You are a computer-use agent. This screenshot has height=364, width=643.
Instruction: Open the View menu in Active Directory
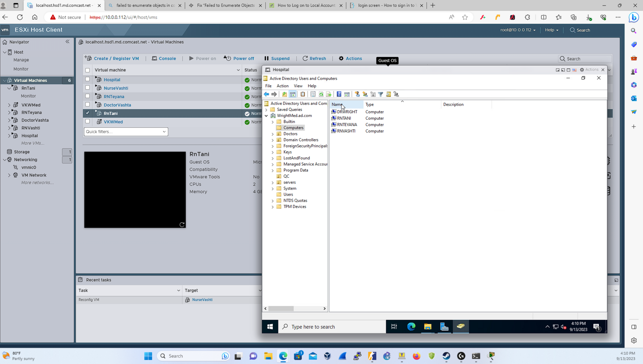pyautogui.click(x=298, y=86)
